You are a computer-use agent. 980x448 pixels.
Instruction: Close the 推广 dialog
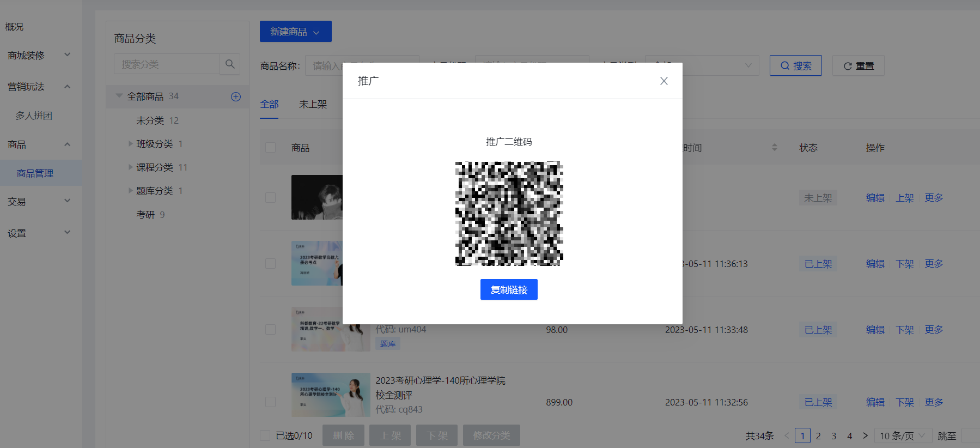click(x=664, y=81)
